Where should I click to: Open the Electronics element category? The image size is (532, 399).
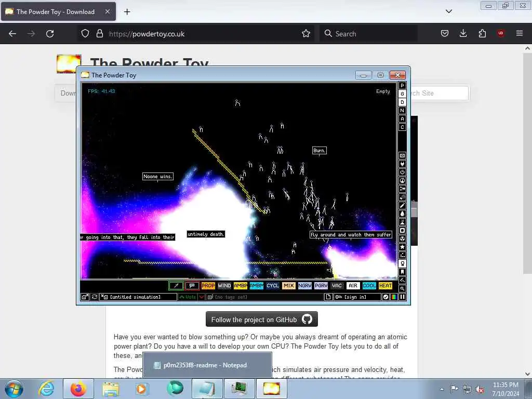[x=403, y=164]
